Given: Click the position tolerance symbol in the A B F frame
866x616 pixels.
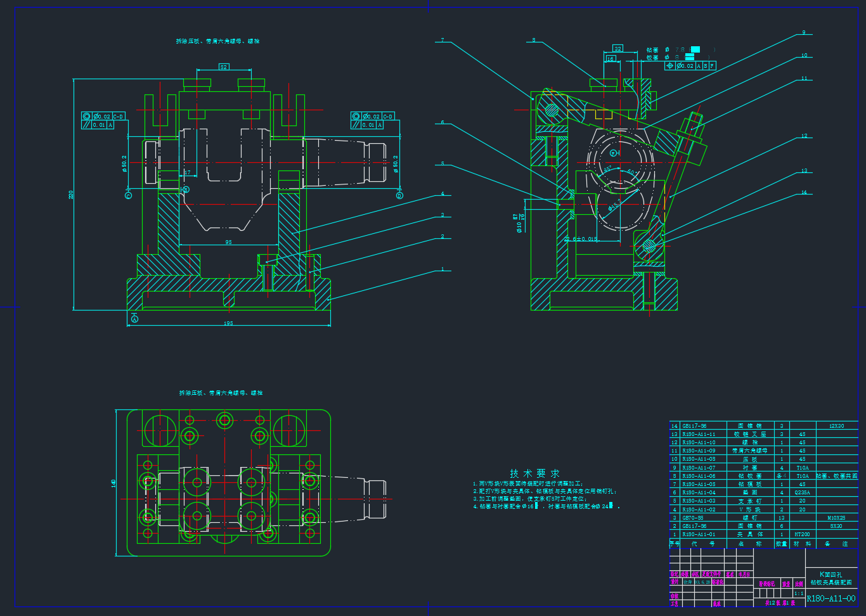Looking at the screenshot, I should 669,66.
